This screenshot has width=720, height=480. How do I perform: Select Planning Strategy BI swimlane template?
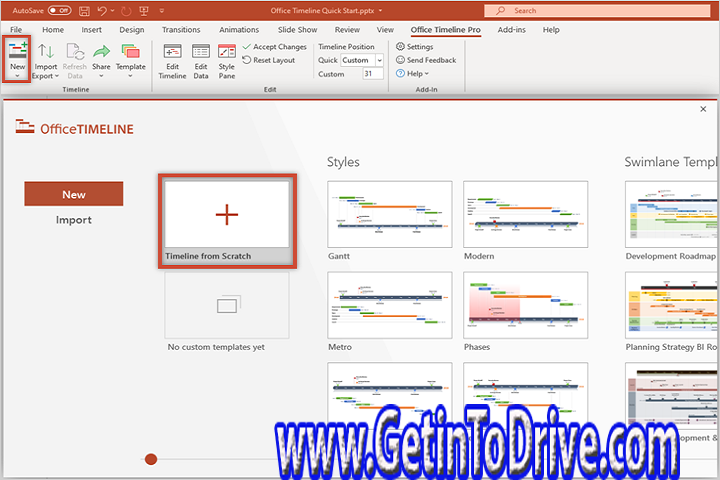click(671, 305)
